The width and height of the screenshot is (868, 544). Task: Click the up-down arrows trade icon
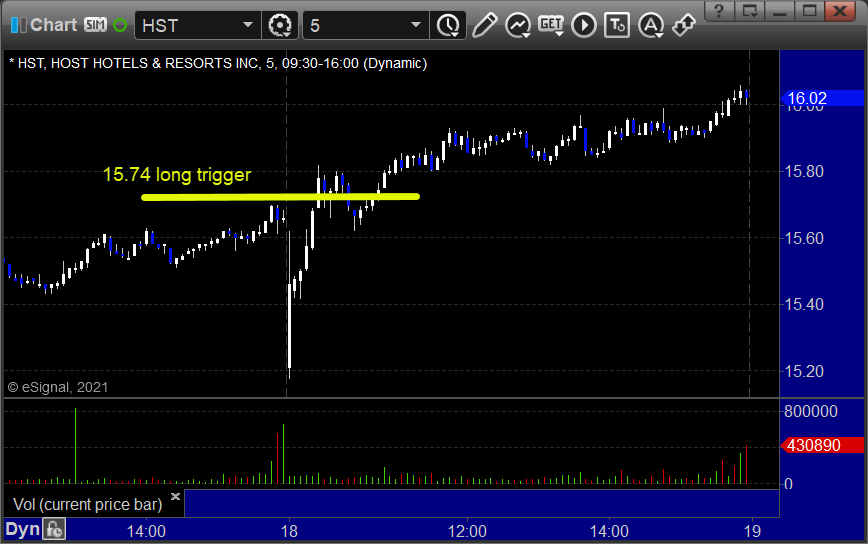[x=684, y=25]
